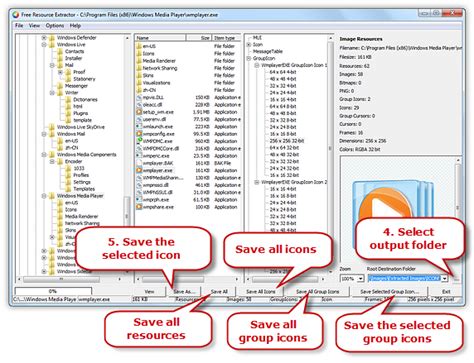Select the MessageTable resource entry
The height and width of the screenshot is (363, 474).
268,51
